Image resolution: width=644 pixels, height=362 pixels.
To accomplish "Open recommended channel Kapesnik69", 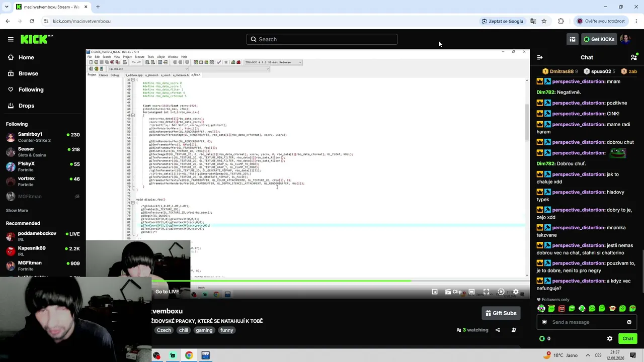I will 43,251.
